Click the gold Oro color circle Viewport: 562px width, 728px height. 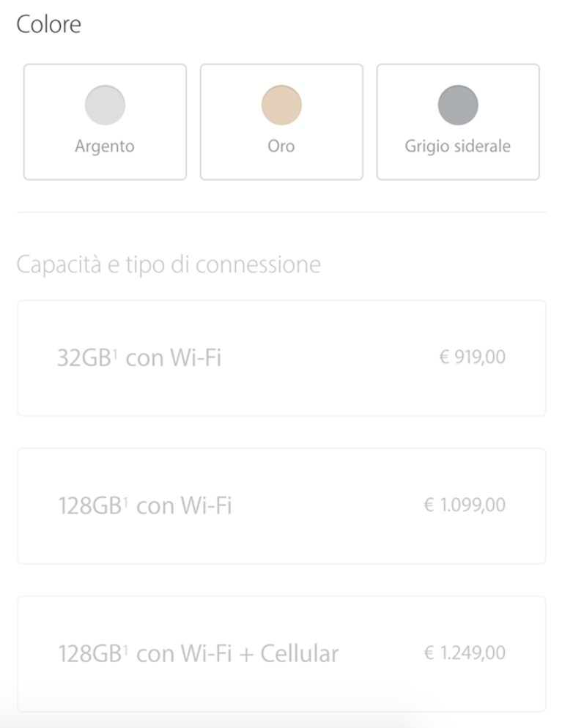tap(281, 105)
